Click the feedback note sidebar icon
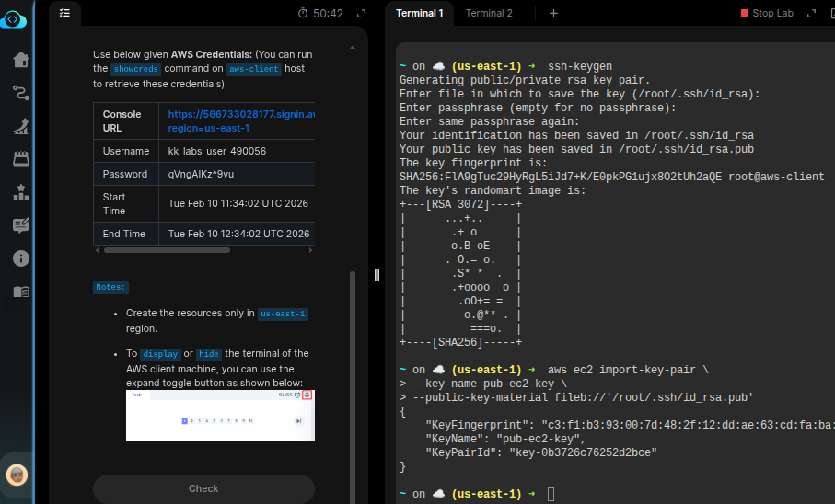The width and height of the screenshot is (835, 504). click(20, 225)
